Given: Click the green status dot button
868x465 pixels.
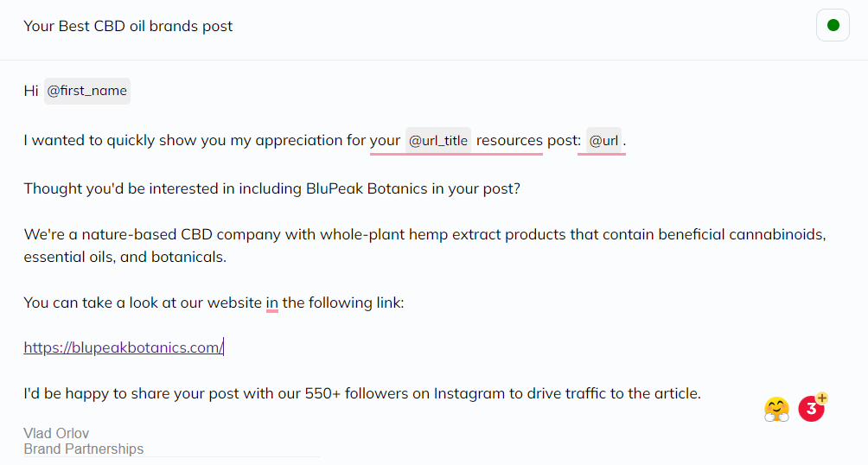Looking at the screenshot, I should [x=833, y=25].
